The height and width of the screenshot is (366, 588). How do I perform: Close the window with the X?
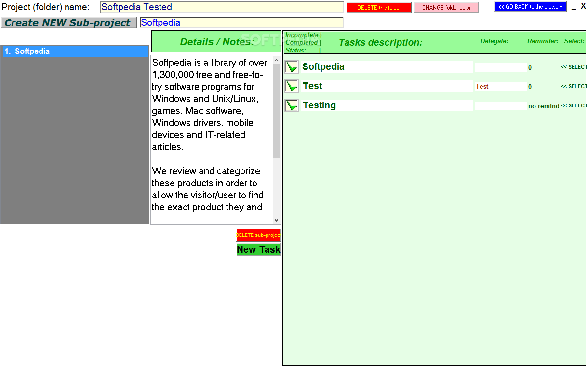pos(583,6)
